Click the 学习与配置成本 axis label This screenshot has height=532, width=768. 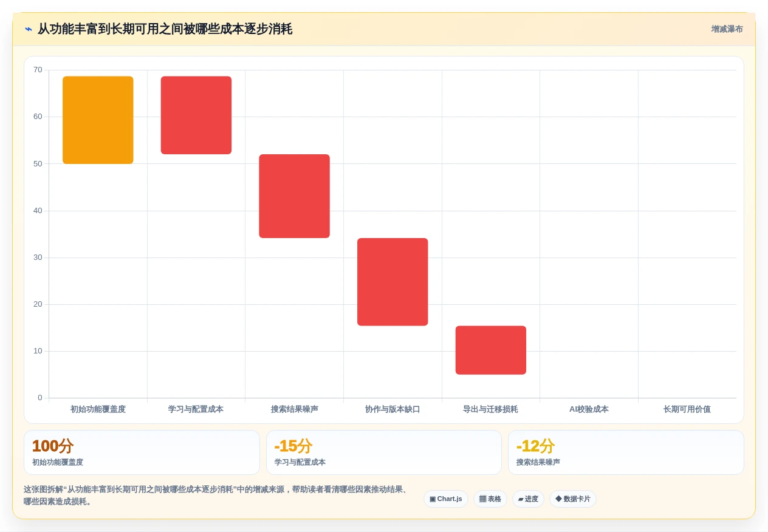click(x=196, y=409)
